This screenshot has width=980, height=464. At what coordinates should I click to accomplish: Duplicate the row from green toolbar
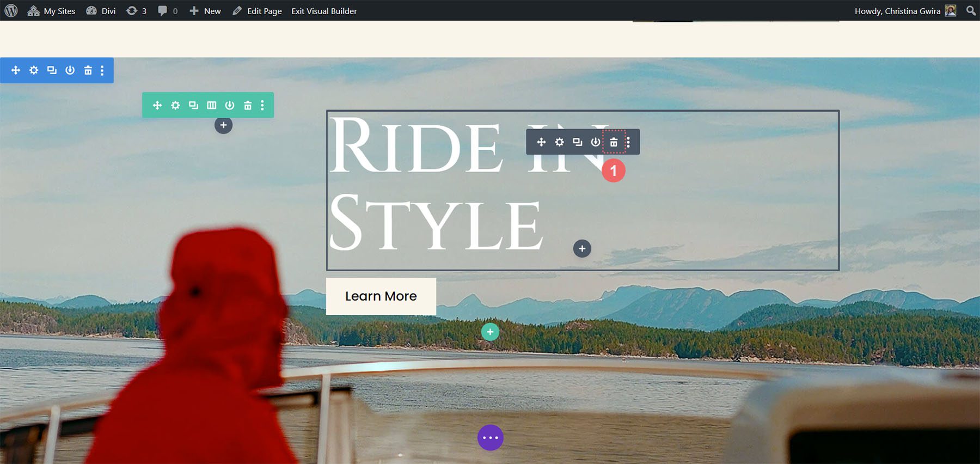tap(193, 105)
